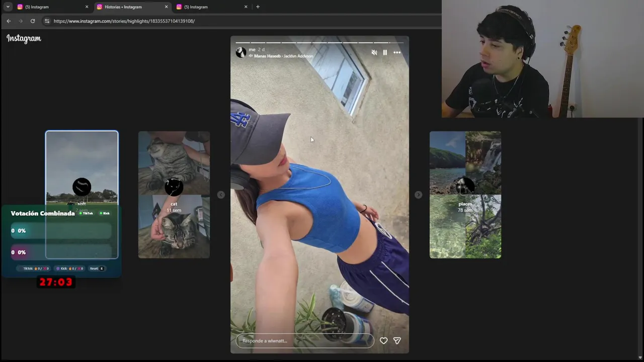Click the Kick vote counter pill

[x=69, y=268]
